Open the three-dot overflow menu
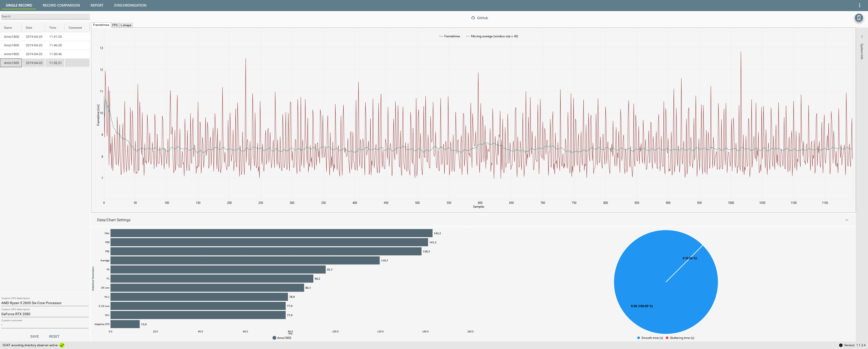This screenshot has width=868, height=349. (859, 5)
